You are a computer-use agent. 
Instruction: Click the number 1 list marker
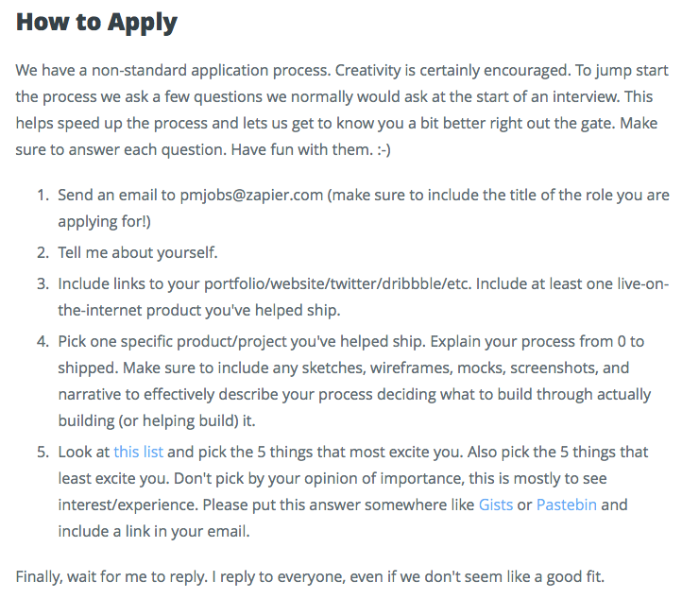(43, 195)
